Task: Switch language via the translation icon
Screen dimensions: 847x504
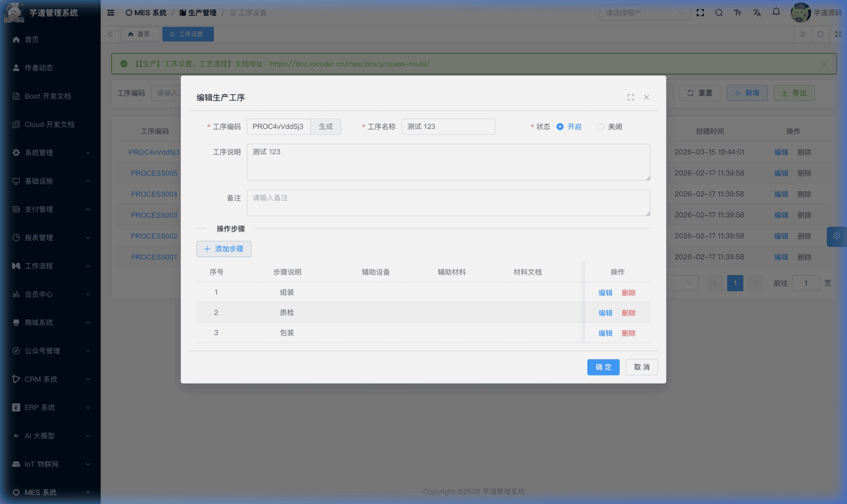Action: [x=757, y=13]
